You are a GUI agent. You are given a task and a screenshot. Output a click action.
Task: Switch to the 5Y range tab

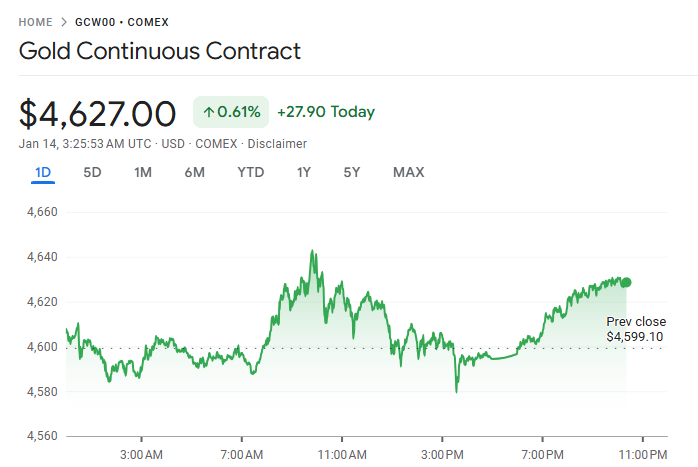point(351,172)
